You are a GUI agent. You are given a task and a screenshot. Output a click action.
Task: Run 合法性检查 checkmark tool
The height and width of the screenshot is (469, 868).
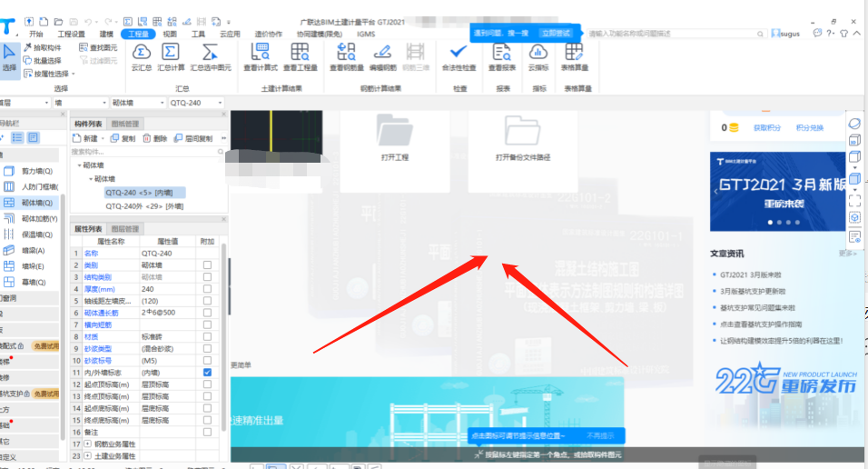[459, 57]
